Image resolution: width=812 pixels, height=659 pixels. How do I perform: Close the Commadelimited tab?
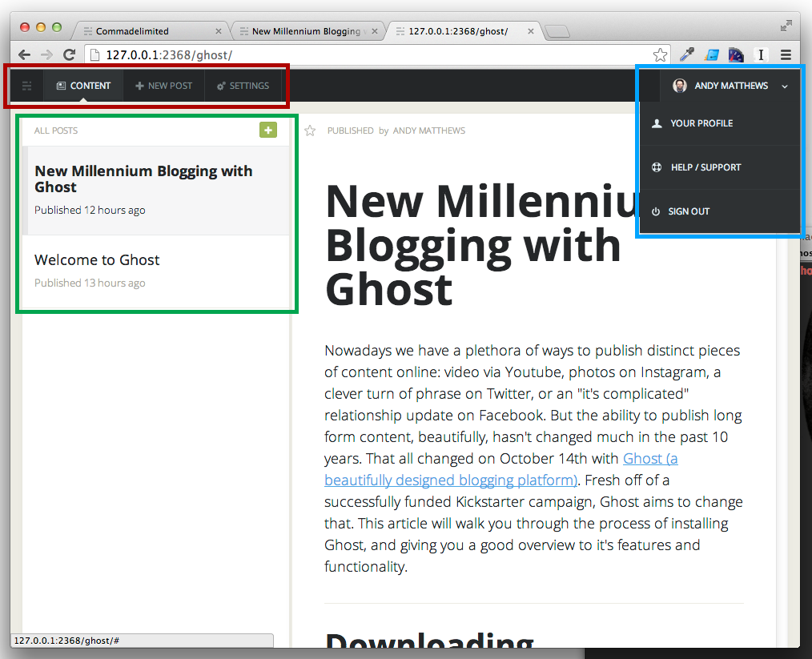(x=219, y=31)
